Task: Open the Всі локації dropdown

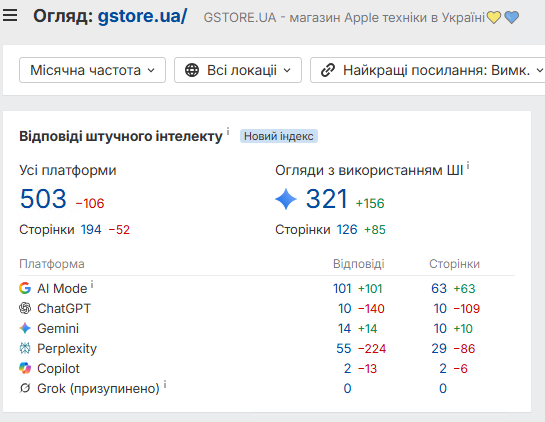Action: point(238,70)
